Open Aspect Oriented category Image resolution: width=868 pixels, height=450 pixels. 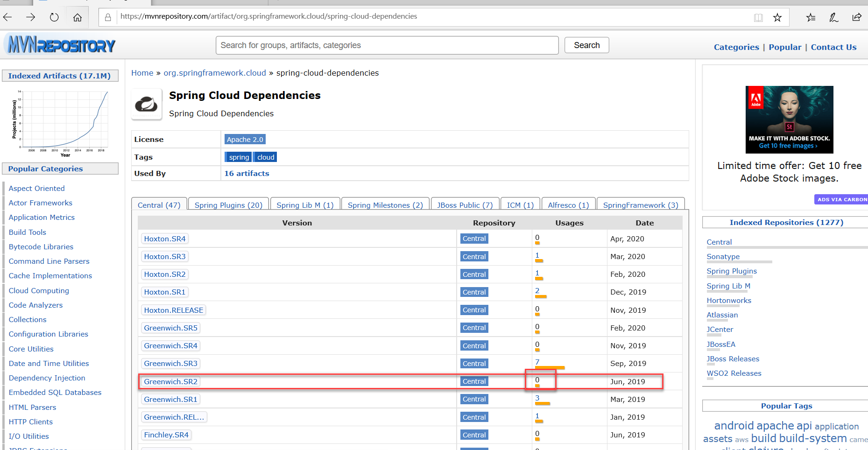point(37,189)
